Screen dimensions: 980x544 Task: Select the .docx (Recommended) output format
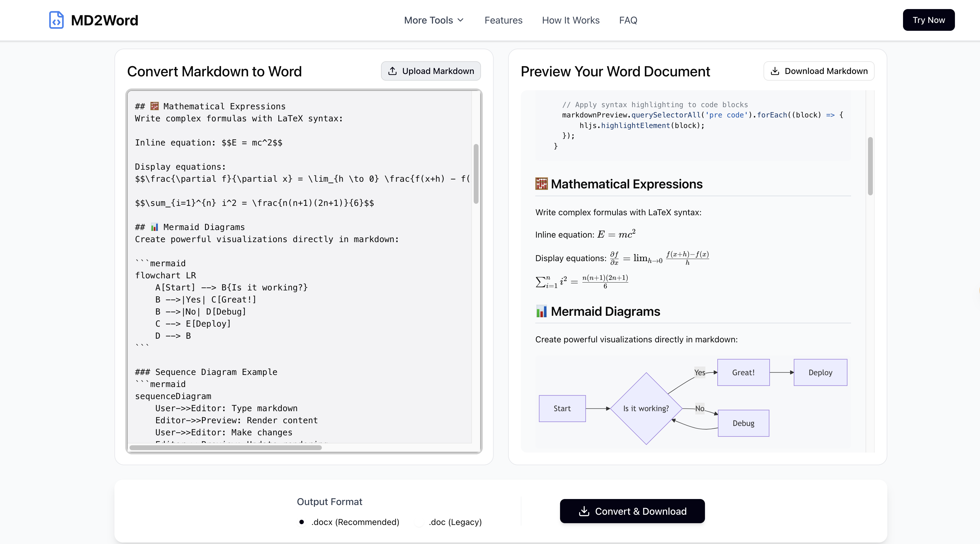(x=302, y=522)
